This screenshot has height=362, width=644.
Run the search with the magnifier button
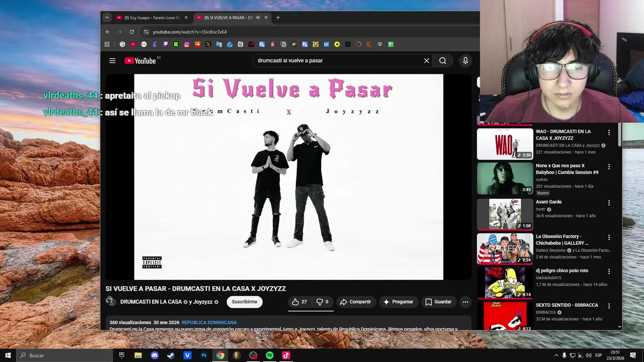tap(443, 61)
